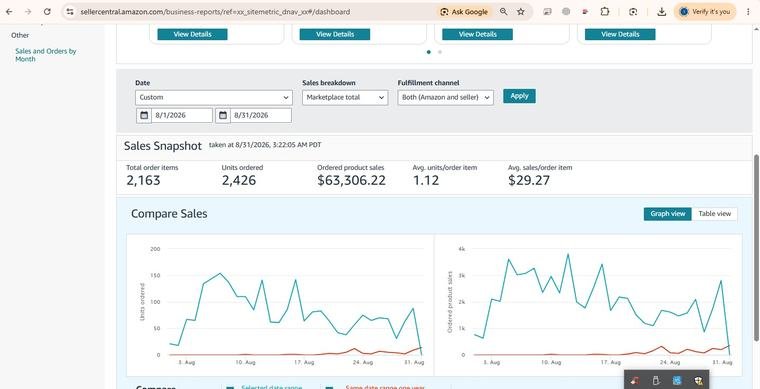This screenshot has width=760, height=389.
Task: Switch to the second carousel page dot
Action: (440, 52)
